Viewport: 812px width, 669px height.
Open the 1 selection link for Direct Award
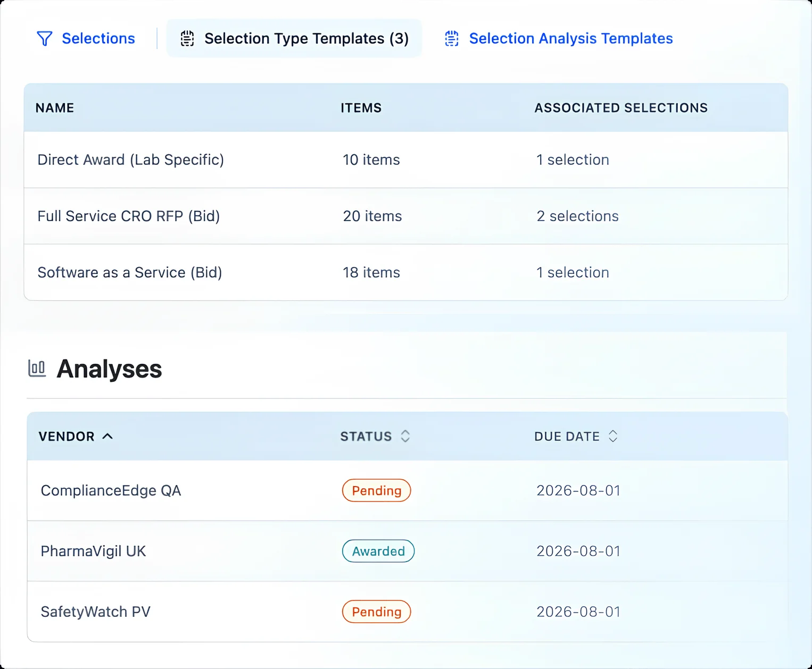pyautogui.click(x=573, y=160)
